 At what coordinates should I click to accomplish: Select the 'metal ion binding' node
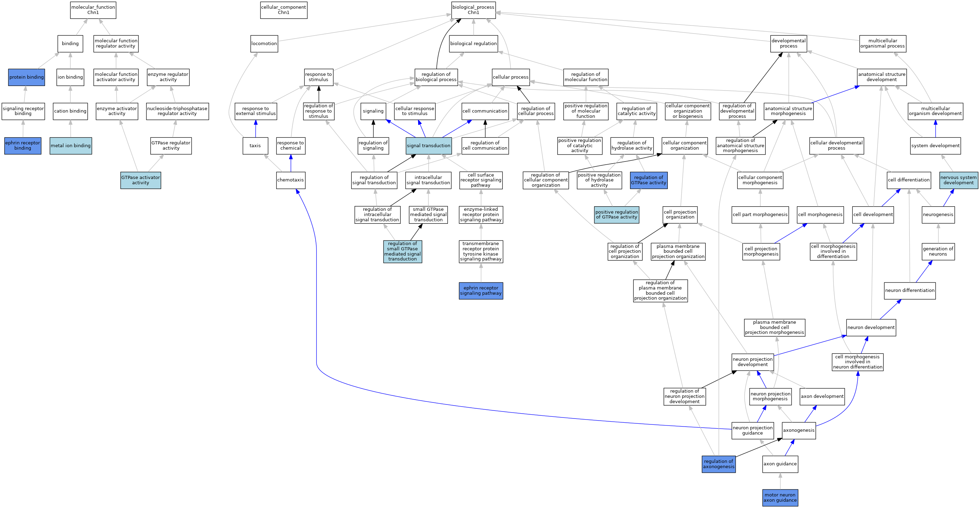(71, 146)
